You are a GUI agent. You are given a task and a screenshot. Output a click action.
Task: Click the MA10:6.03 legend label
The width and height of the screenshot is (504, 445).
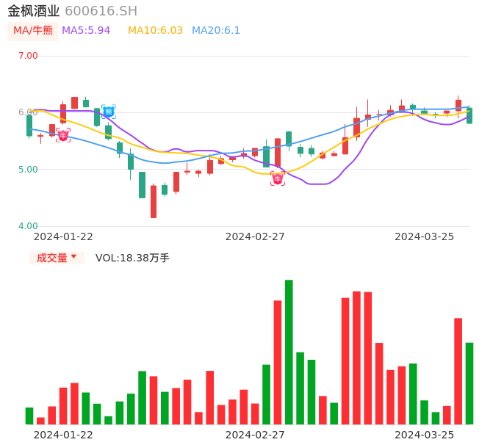[x=155, y=31]
